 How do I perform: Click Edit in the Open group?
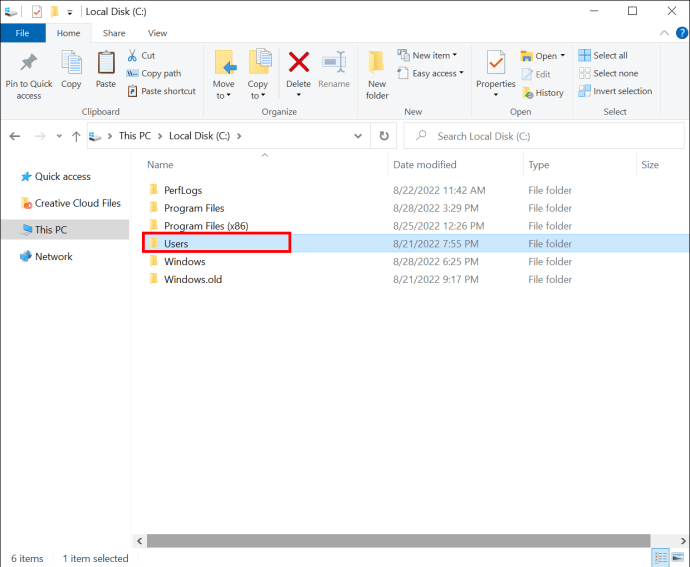[536, 74]
